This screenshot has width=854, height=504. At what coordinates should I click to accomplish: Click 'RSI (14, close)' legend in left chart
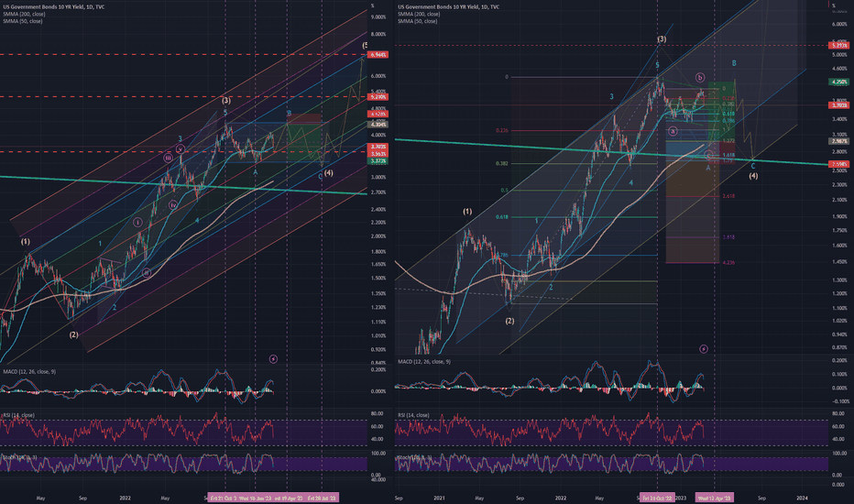18,415
